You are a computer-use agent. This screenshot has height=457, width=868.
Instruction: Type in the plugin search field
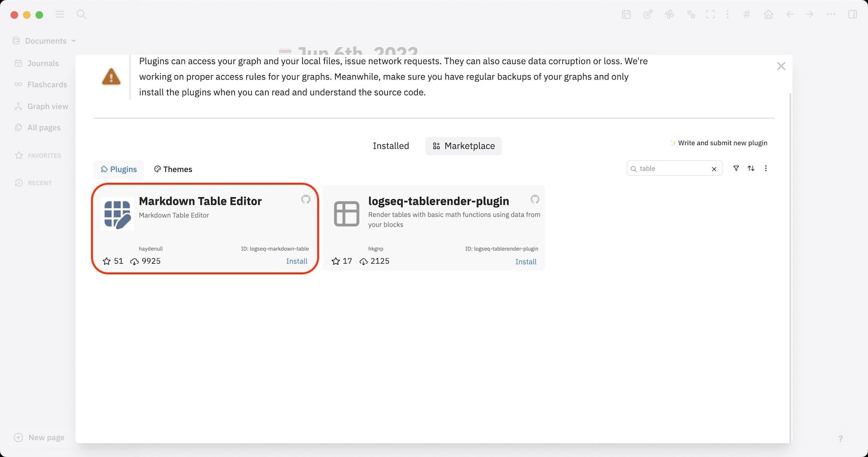[x=670, y=168]
